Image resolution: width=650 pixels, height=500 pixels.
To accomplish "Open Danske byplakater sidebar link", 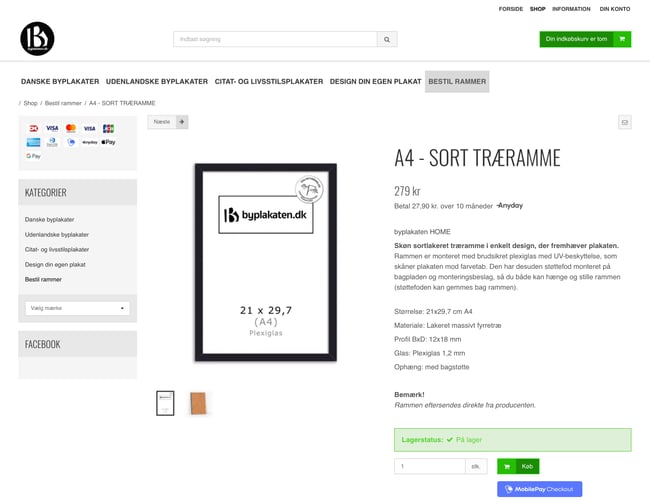I will pyautogui.click(x=49, y=219).
